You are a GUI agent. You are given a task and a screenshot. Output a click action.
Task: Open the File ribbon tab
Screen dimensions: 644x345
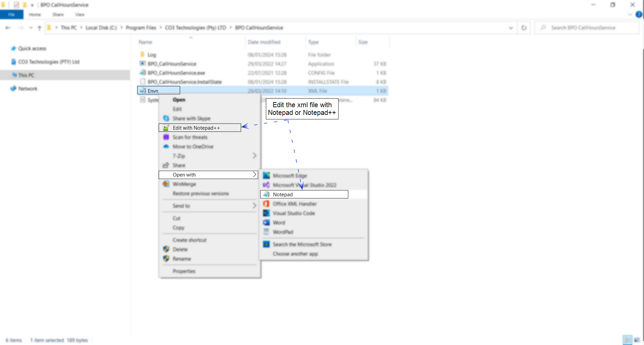(12, 14)
